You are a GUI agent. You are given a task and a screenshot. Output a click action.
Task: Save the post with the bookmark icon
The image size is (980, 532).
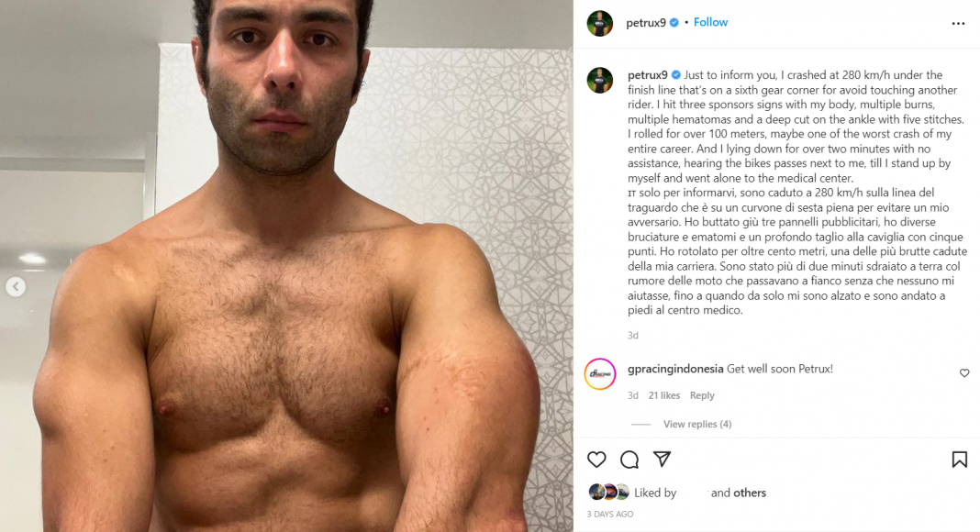[x=960, y=460]
